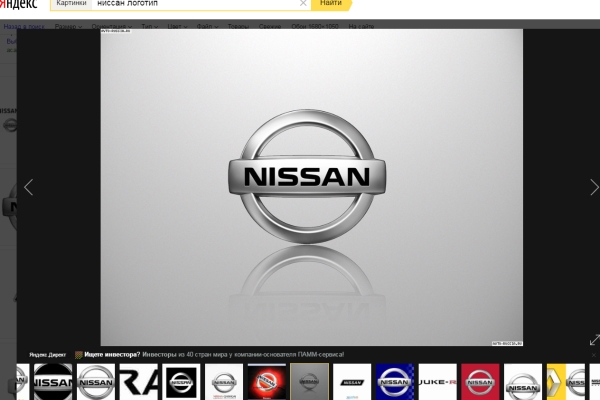Go to previous image with left arrow
The image size is (600, 400).
coord(29,187)
